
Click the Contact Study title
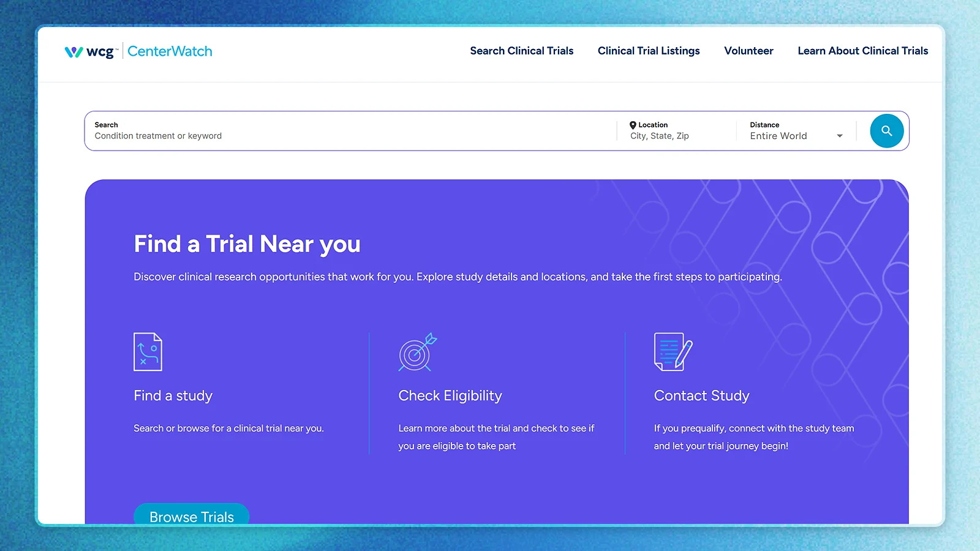pos(702,395)
